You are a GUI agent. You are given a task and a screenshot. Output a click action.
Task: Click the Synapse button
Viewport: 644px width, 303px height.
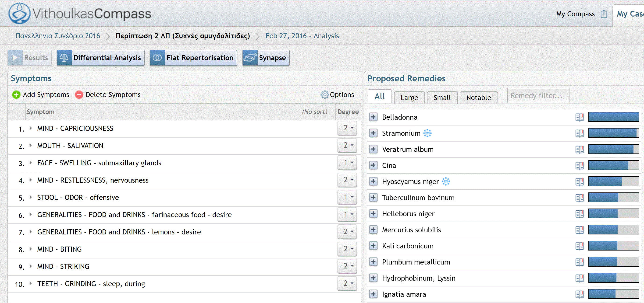(266, 58)
